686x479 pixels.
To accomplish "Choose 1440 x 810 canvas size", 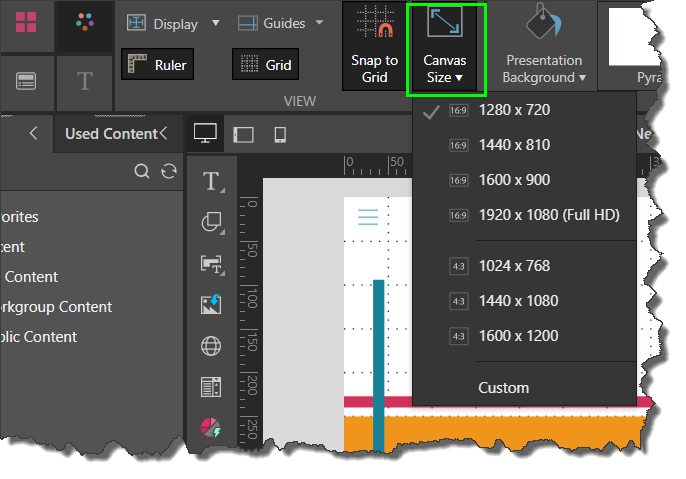I will coord(524,145).
